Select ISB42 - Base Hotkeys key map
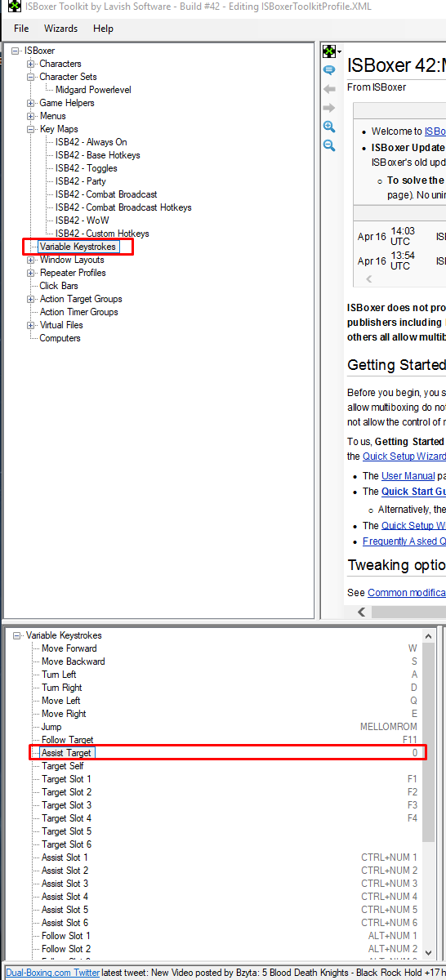Image resolution: width=446 pixels, height=980 pixels. [98, 155]
